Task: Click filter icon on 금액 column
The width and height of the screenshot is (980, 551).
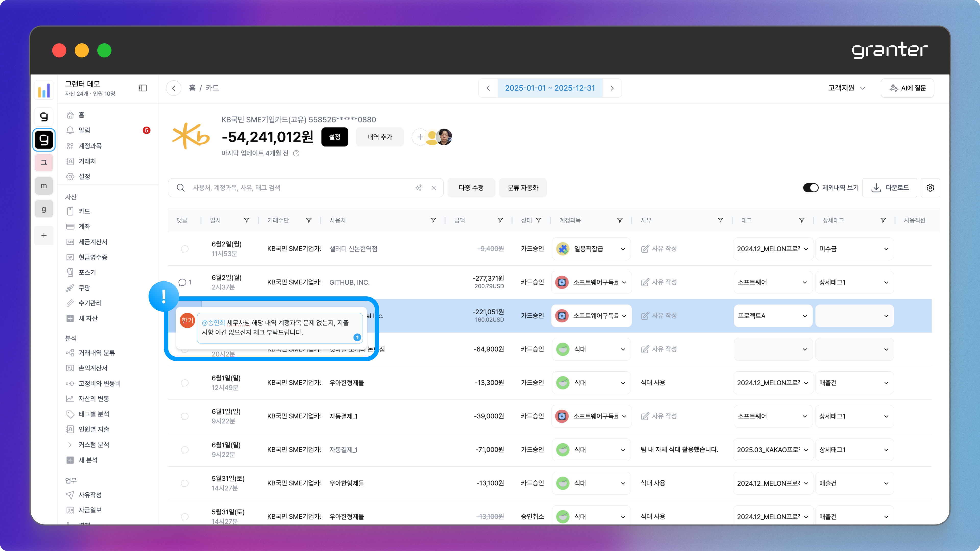Action: [x=500, y=220]
